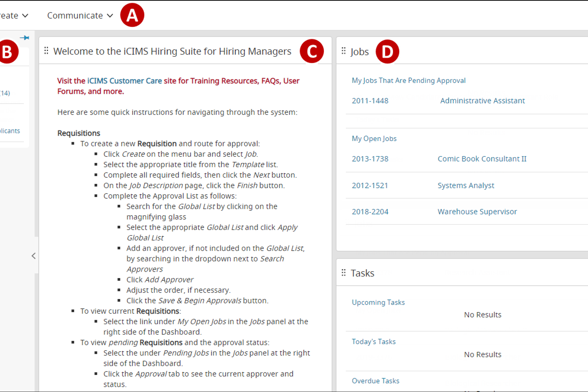View the Warehouse Supervisor job 2018-2204
The height and width of the screenshot is (392, 588).
click(x=477, y=211)
